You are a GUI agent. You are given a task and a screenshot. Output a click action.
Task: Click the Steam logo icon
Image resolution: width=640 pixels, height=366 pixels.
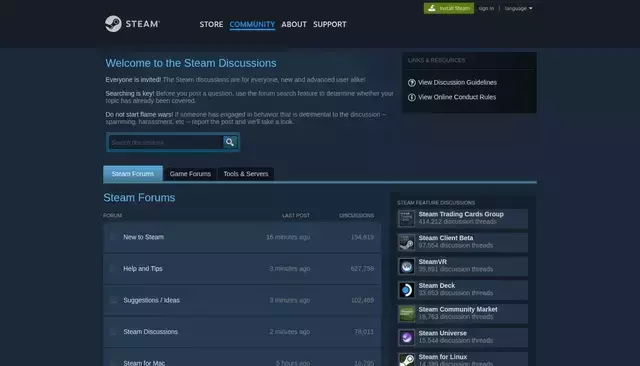pyautogui.click(x=113, y=24)
